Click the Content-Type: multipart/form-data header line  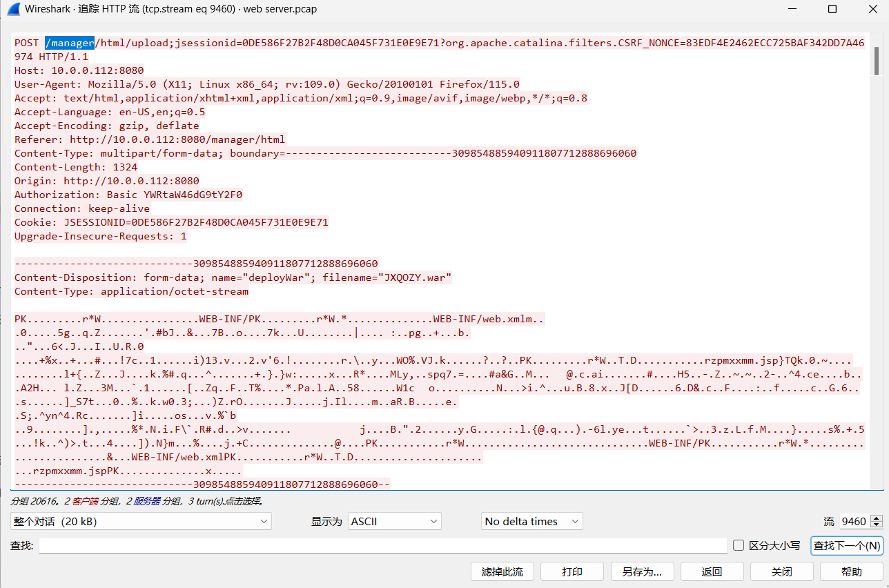[326, 153]
